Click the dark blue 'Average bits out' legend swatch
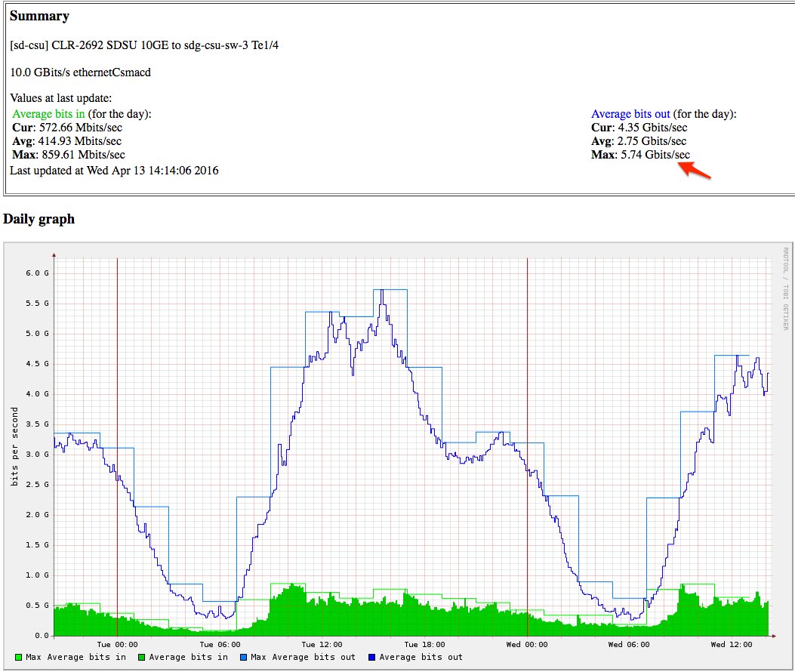 tap(371, 658)
